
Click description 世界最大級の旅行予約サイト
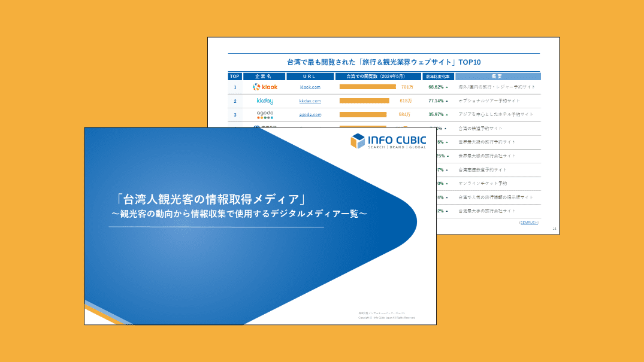click(486, 142)
